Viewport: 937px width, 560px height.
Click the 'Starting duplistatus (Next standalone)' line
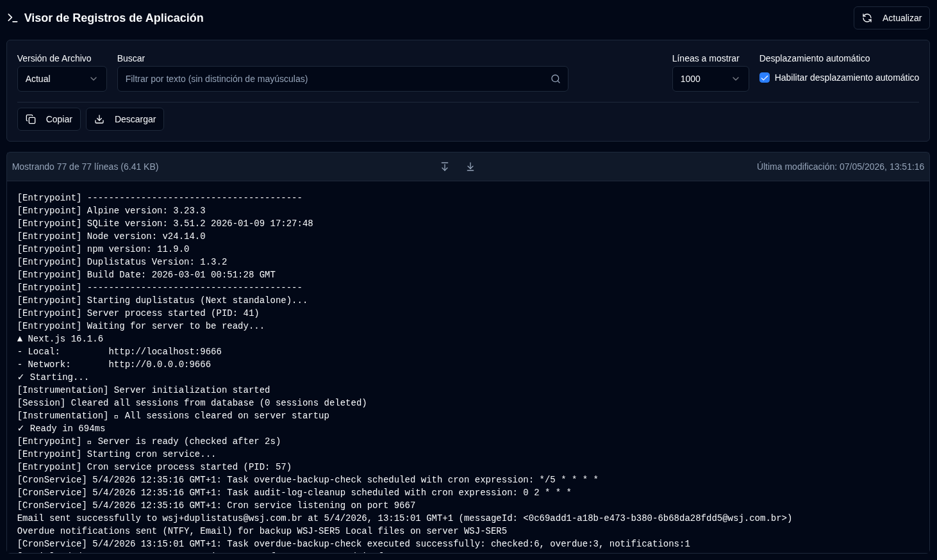coord(163,300)
